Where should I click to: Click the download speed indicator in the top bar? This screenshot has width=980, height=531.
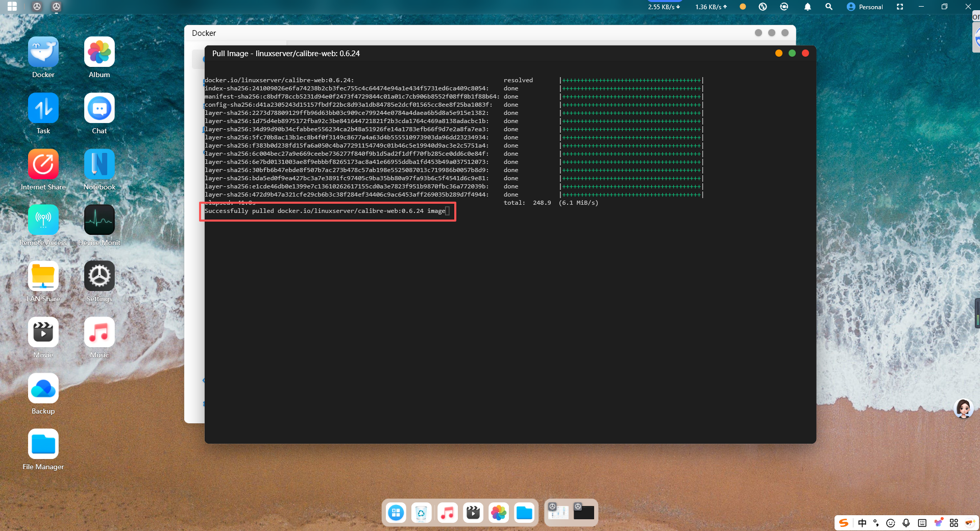pyautogui.click(x=664, y=7)
